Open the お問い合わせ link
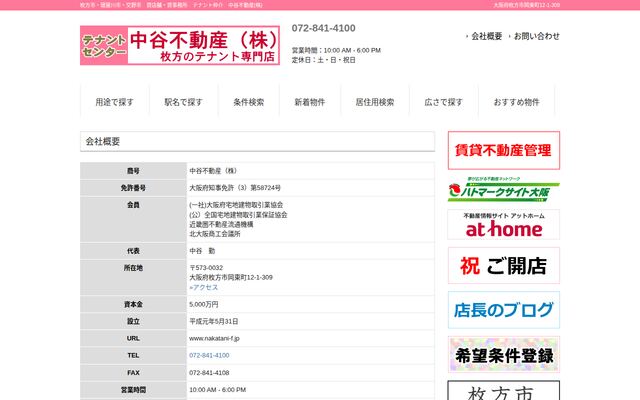640x400 pixels. tap(536, 36)
